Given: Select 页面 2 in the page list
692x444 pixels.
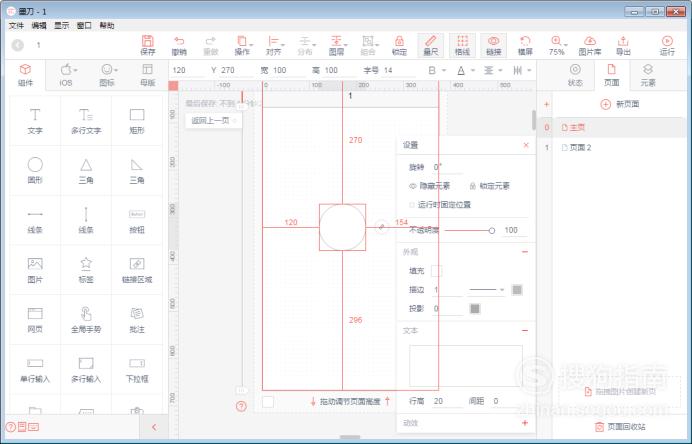Looking at the screenshot, I should (x=618, y=147).
